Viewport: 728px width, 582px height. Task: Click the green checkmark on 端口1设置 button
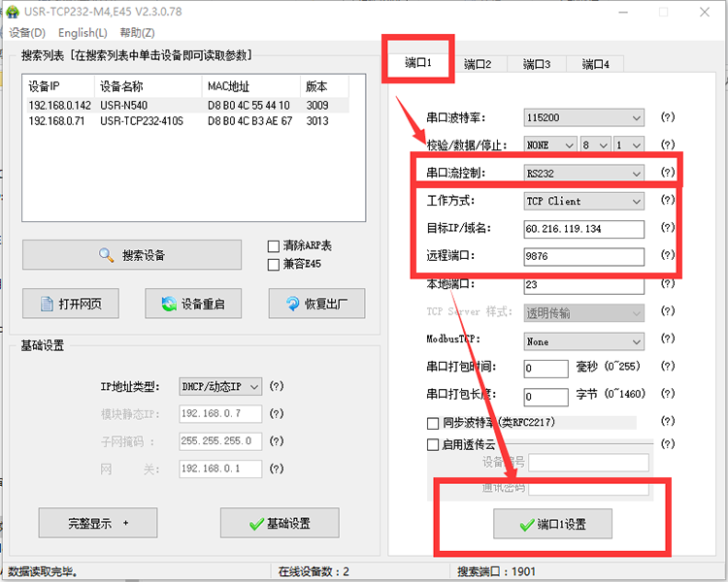[527, 524]
